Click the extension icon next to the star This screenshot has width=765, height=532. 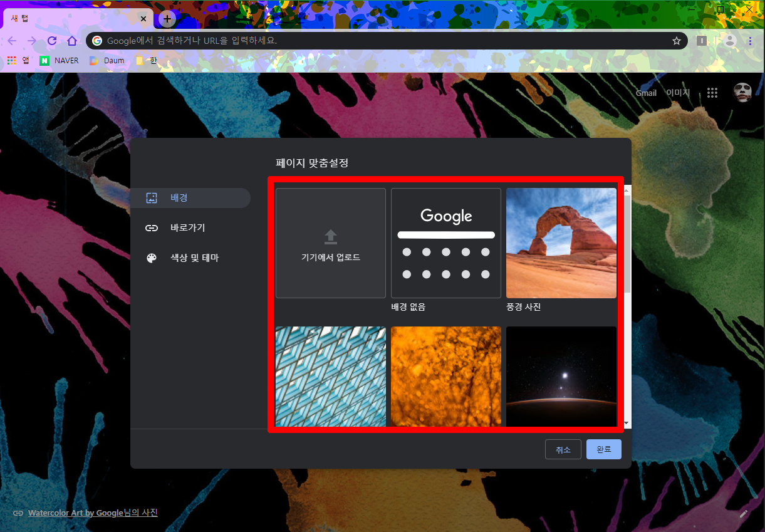[x=702, y=41]
